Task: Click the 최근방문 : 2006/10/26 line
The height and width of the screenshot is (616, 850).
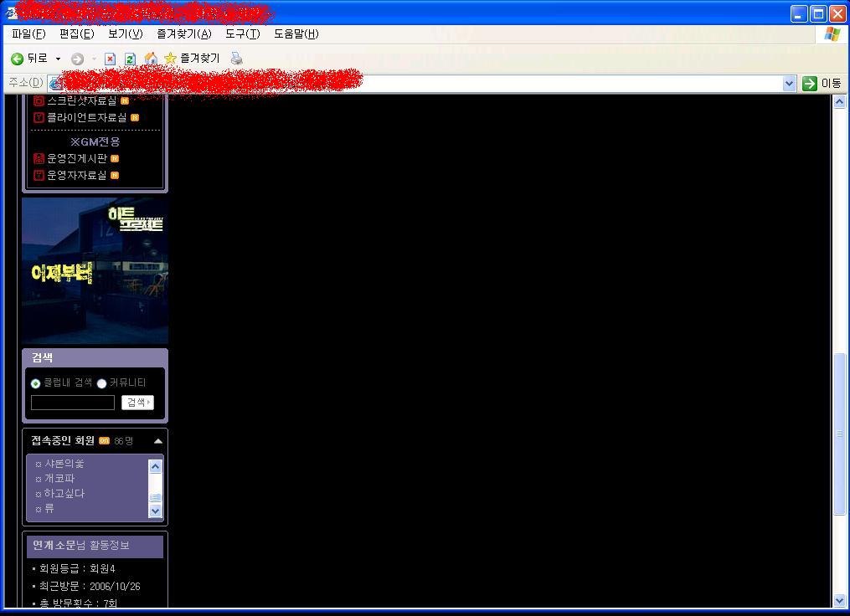Action: (x=90, y=586)
